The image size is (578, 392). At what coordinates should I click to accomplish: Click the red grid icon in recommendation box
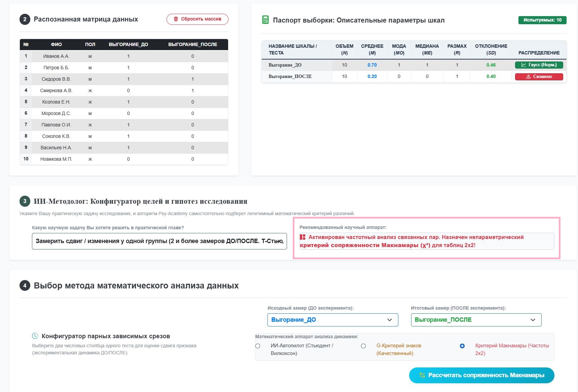click(x=302, y=237)
